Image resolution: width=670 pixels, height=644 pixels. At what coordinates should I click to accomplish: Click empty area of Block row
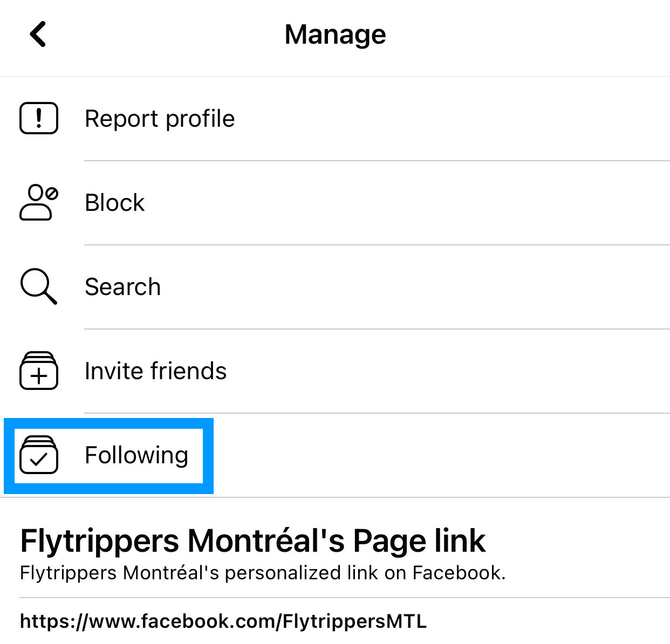[x=410, y=203]
